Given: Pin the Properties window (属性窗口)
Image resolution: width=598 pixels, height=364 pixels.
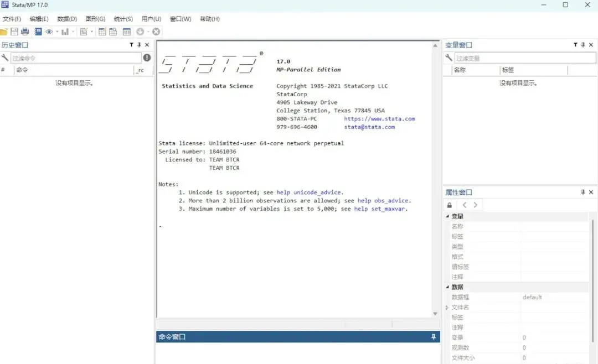Looking at the screenshot, I should 582,192.
